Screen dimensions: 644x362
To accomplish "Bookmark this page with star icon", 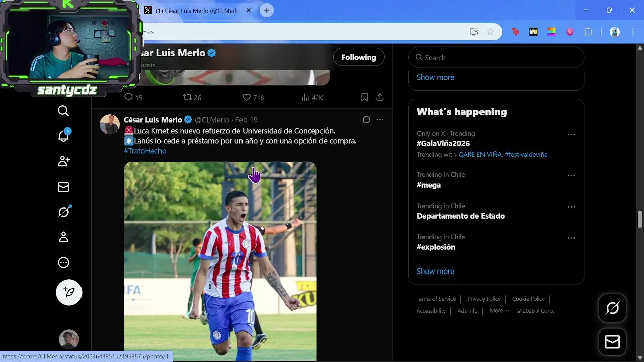I will click(490, 32).
